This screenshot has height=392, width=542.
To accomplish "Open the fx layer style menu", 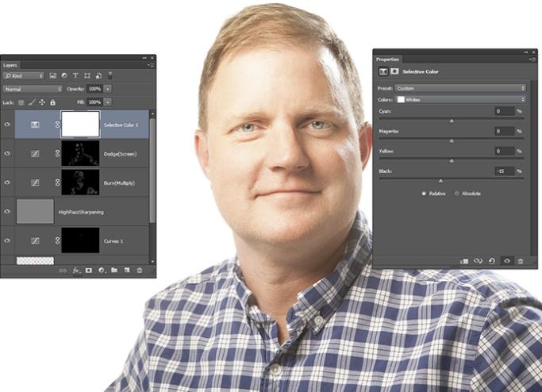I will coord(75,271).
